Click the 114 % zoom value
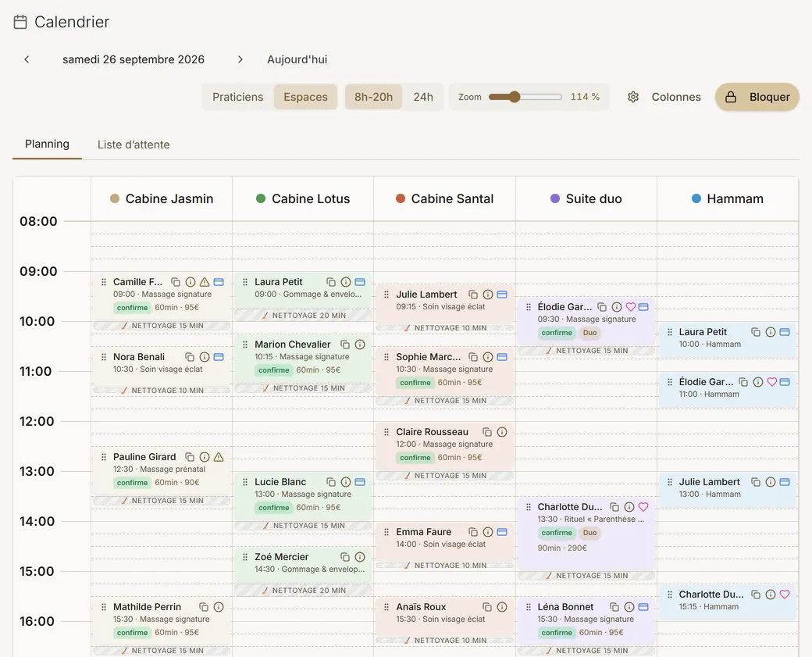812x657 pixels. point(585,97)
